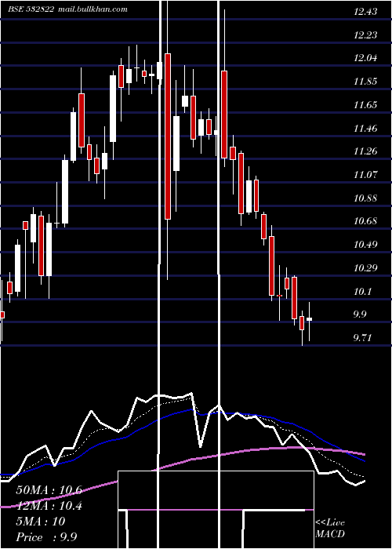Viewport: 392px width, 549px height.
Task: Click the 10.88 price axis label
Action: tap(365, 198)
